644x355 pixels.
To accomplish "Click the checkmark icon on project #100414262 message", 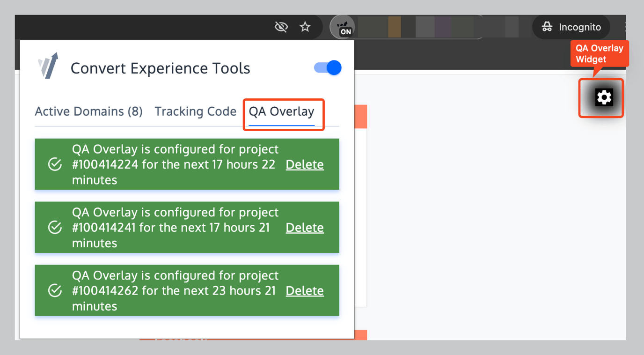I will tap(55, 290).
